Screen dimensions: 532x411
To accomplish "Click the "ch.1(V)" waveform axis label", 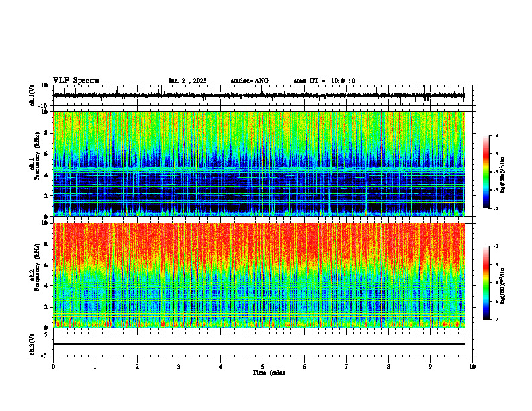I will [x=32, y=95].
